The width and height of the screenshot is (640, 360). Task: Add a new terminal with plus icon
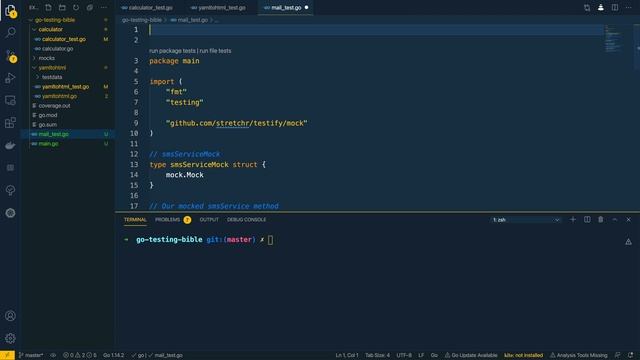click(573, 220)
